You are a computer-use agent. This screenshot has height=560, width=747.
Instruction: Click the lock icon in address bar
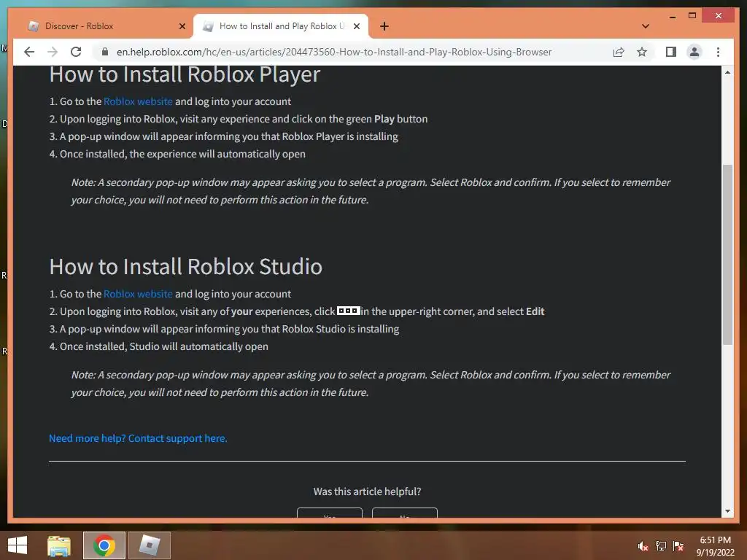click(x=105, y=52)
